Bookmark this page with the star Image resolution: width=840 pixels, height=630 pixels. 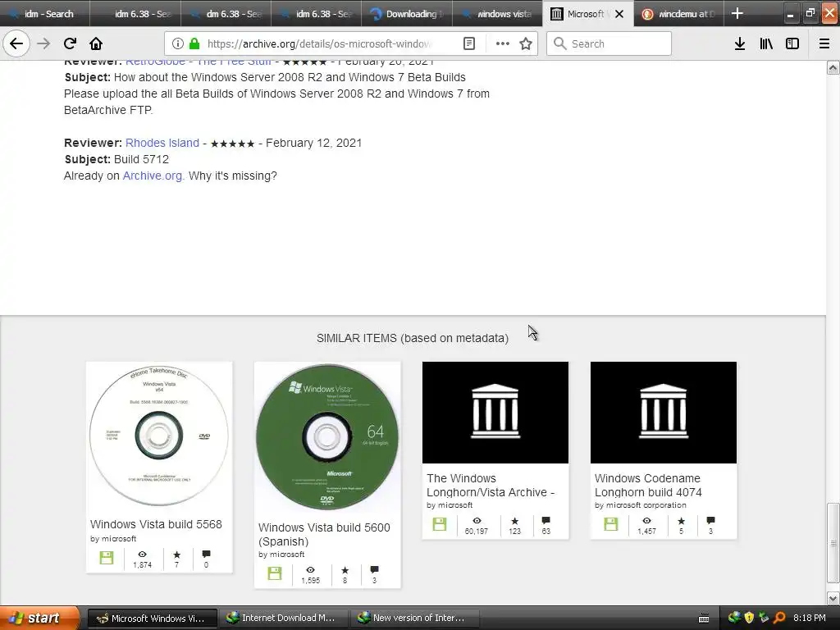(x=526, y=44)
